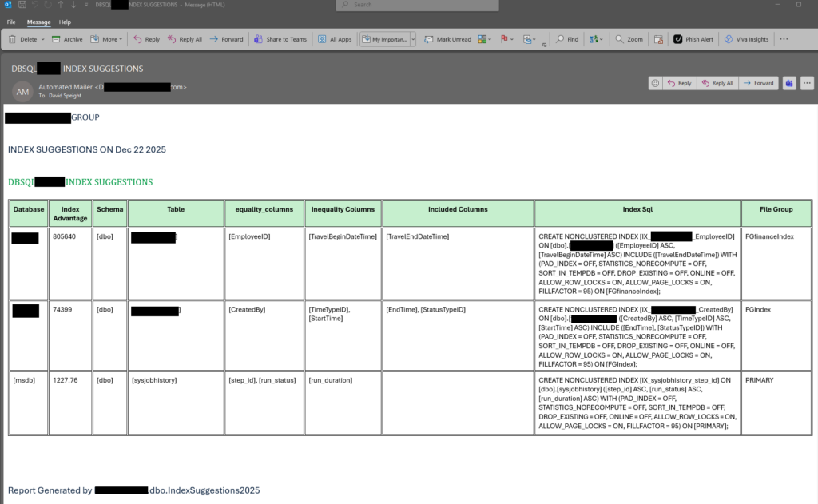818x504 pixels.
Task: Expand the Delete dropdown arrow
Action: click(42, 39)
